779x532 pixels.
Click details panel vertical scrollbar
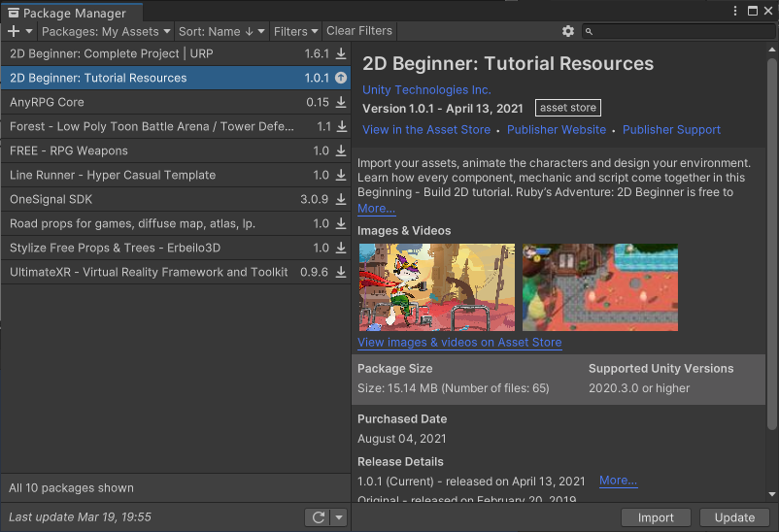coord(771,244)
